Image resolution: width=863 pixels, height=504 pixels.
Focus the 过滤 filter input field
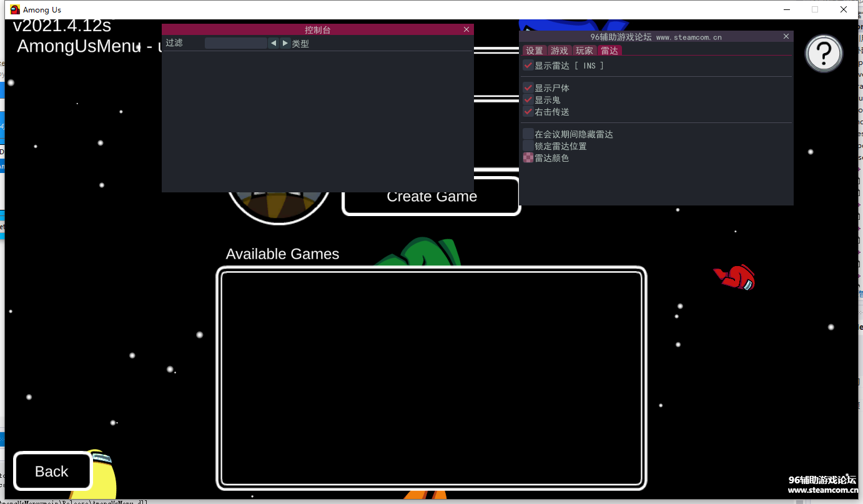(x=236, y=43)
